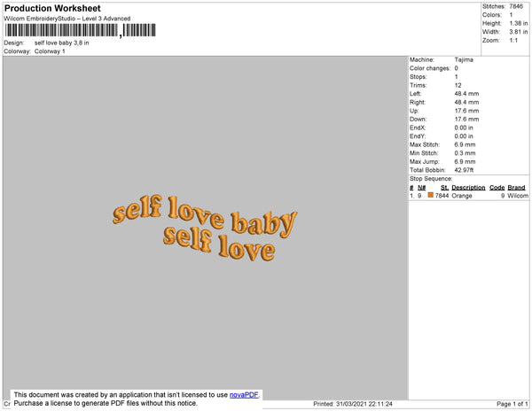532x411 pixels.
Task: Click the 'Orange' thread description
Action: (462, 196)
